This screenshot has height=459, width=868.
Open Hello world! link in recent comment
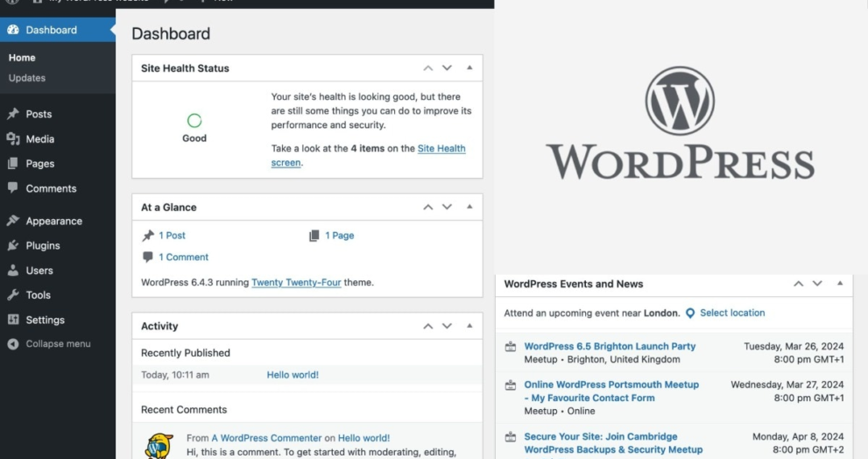(x=363, y=438)
